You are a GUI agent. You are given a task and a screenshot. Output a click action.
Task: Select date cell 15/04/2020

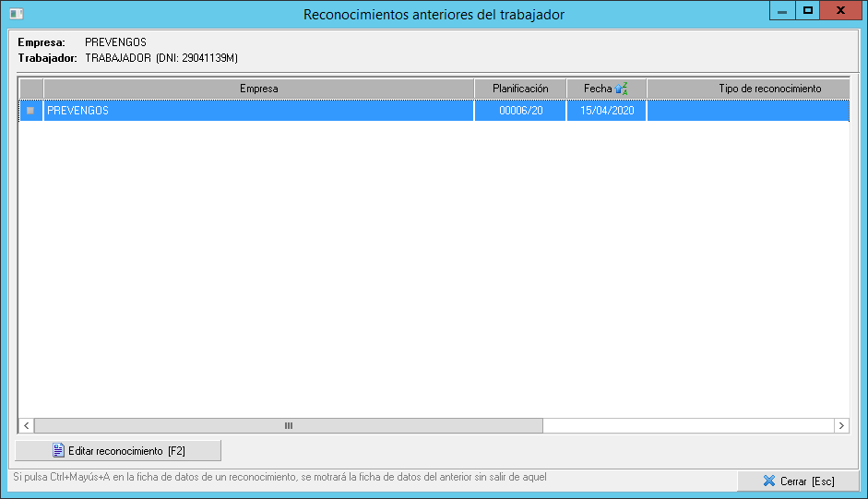[x=607, y=110]
